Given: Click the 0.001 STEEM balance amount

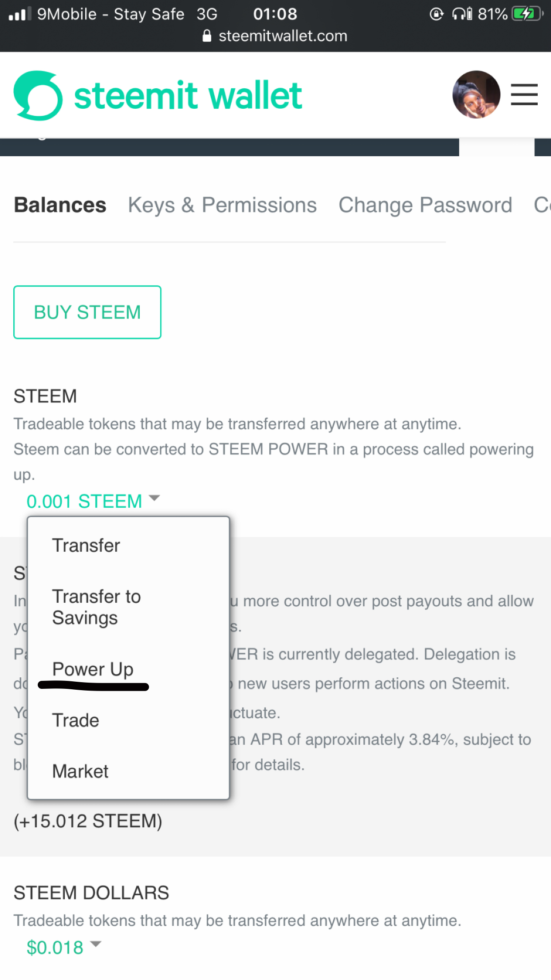Looking at the screenshot, I should coord(84,502).
